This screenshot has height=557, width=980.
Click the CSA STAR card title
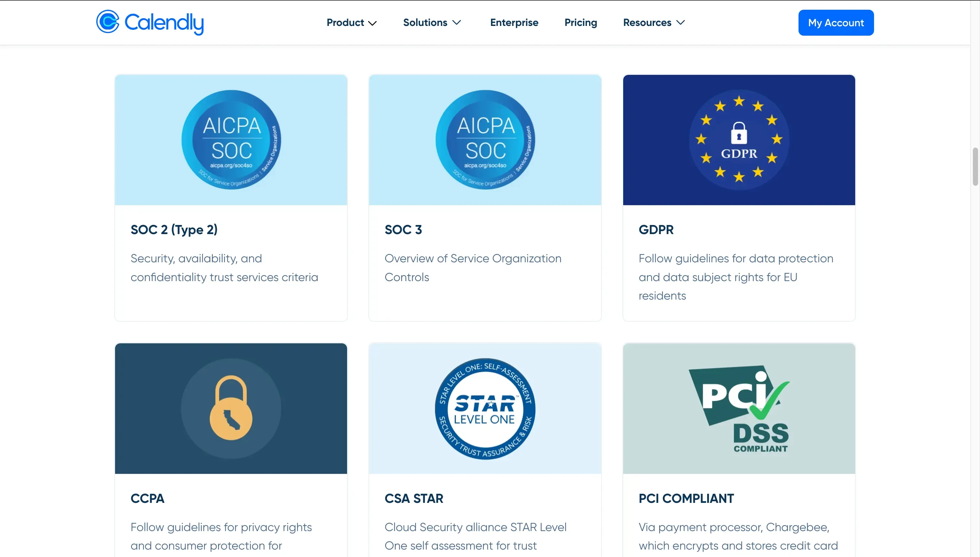pos(414,498)
